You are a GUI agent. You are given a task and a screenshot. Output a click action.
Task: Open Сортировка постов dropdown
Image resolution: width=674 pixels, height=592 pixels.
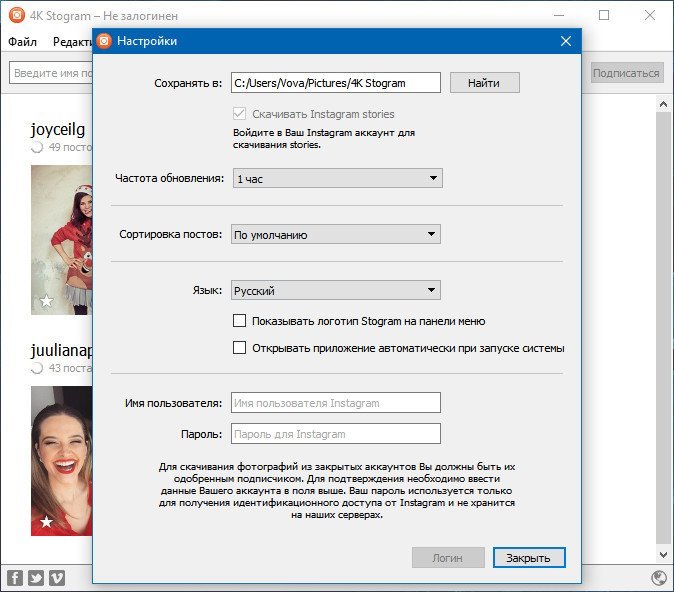336,234
